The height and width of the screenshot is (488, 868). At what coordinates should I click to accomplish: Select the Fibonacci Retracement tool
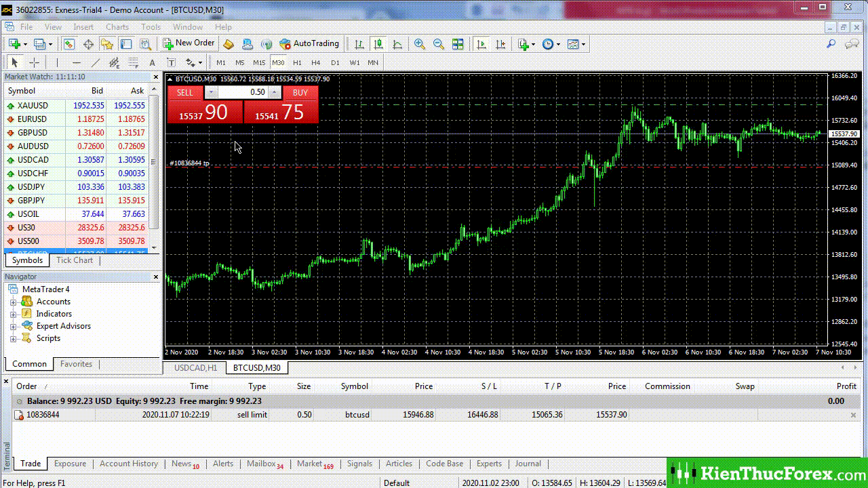point(133,62)
